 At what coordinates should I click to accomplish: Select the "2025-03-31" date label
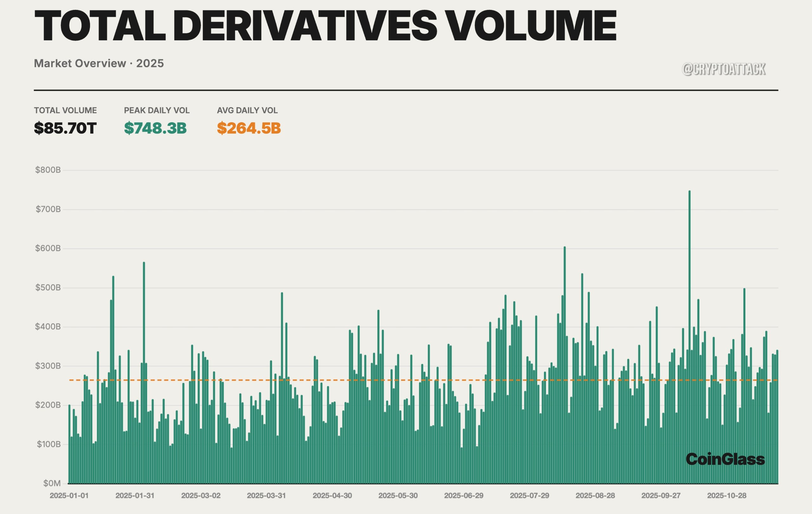pos(266,496)
